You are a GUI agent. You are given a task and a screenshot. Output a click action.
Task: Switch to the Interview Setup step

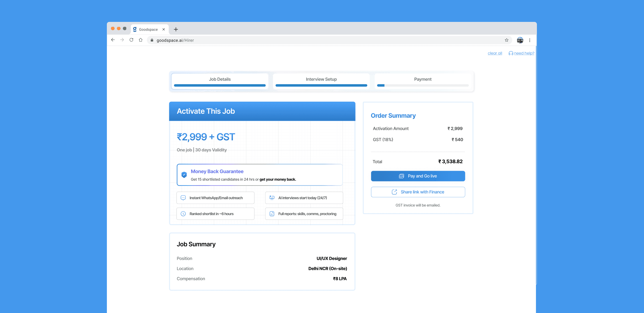pos(321,79)
